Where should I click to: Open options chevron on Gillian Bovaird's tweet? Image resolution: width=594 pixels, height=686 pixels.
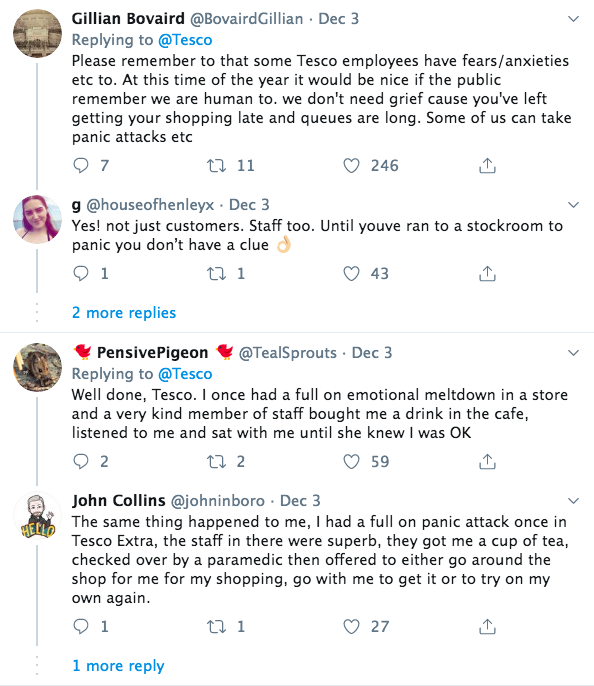573,19
